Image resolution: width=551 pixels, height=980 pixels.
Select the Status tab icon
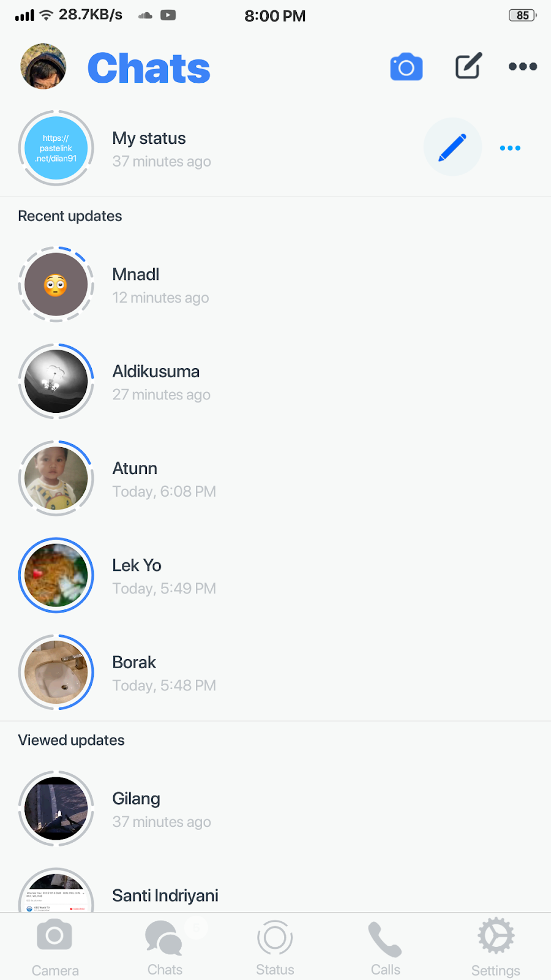(x=275, y=947)
